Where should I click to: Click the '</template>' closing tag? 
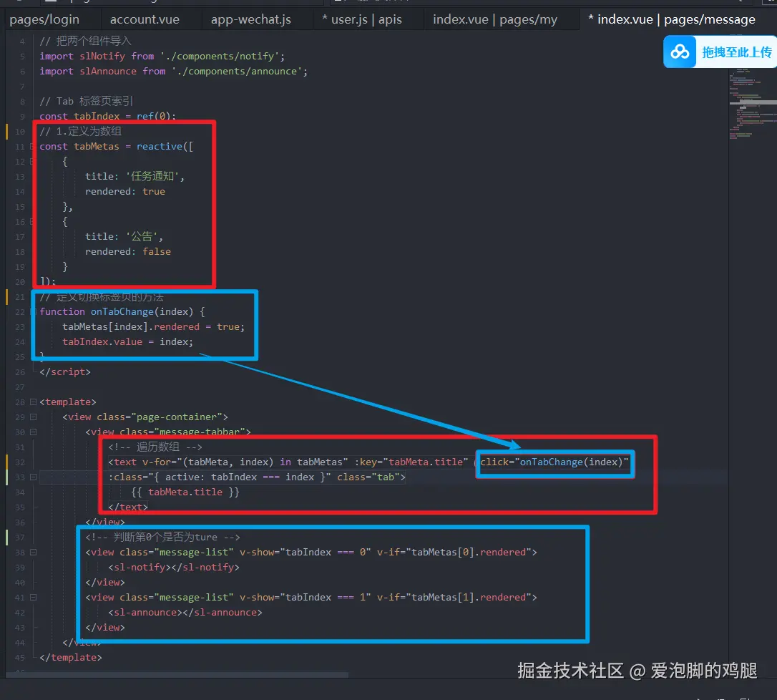tap(71, 657)
